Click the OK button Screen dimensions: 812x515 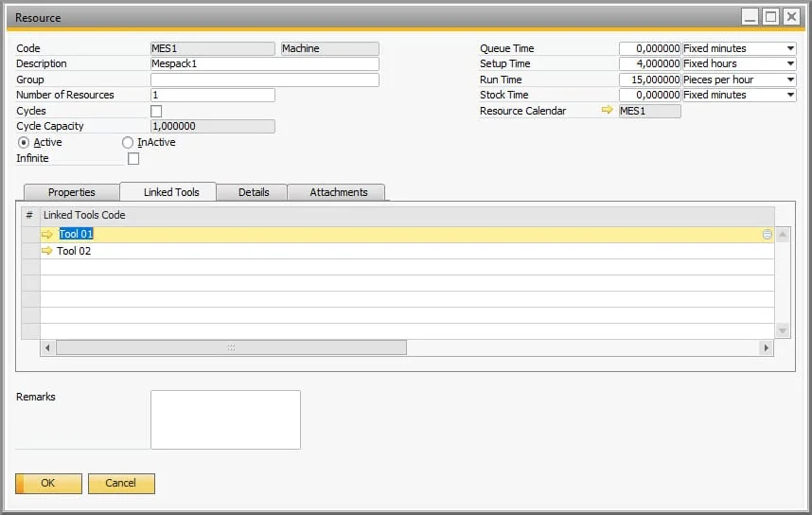tap(48, 484)
